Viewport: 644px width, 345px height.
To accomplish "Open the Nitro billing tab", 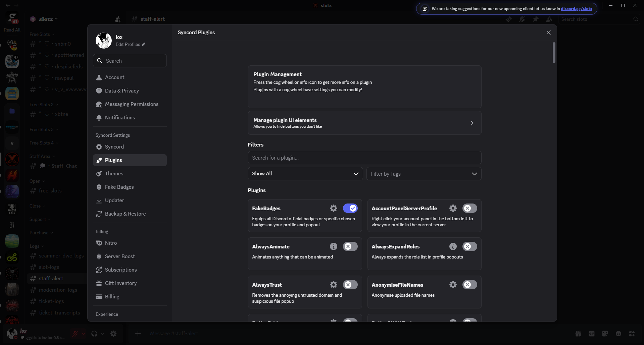I will pos(130,243).
